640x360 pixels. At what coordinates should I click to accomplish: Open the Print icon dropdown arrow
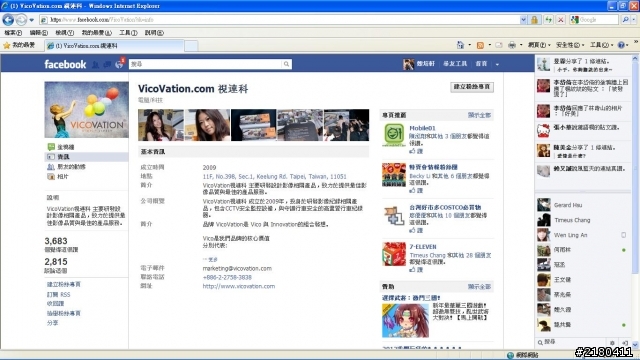[521, 45]
